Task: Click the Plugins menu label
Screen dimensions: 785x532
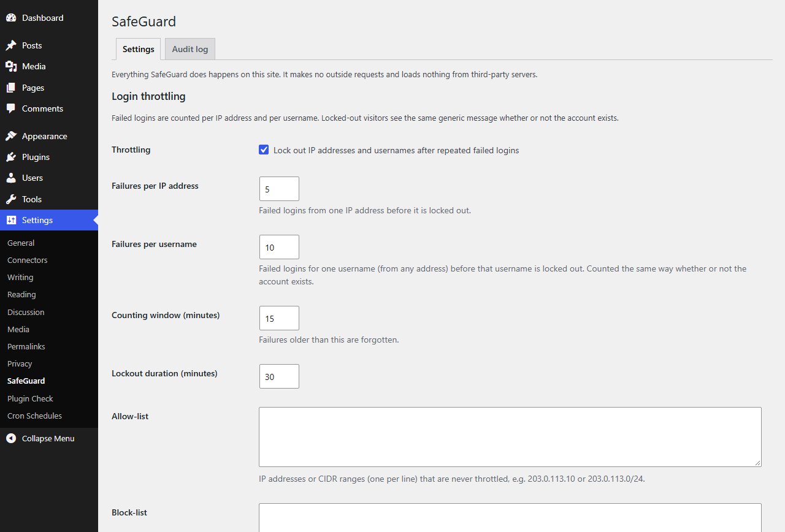Action: pyautogui.click(x=36, y=157)
